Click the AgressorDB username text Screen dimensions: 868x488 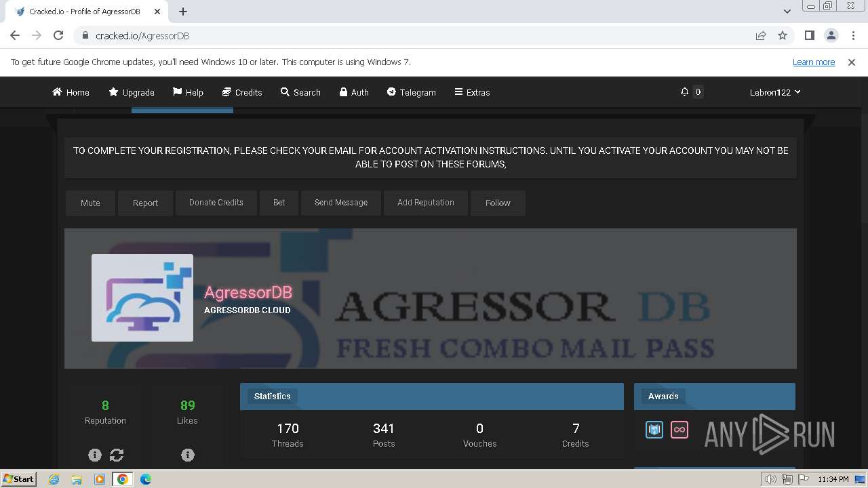(248, 292)
